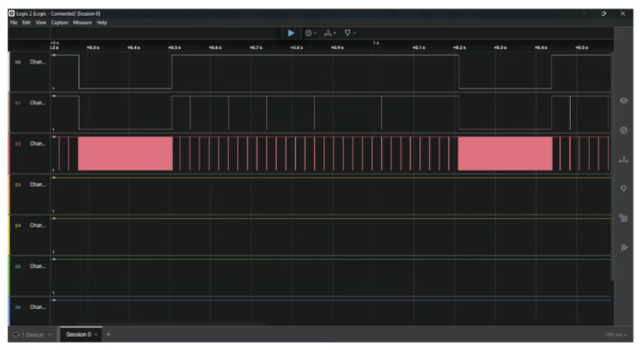The image size is (644, 350).
Task: Add a measurement with the ruler icon
Action: pyautogui.click(x=329, y=33)
